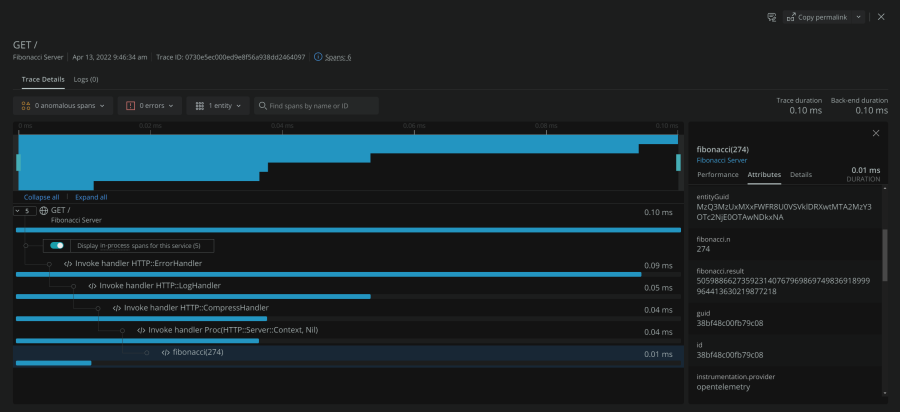The height and width of the screenshot is (412, 900).
Task: Open the Details tab in span panel
Action: (x=801, y=174)
